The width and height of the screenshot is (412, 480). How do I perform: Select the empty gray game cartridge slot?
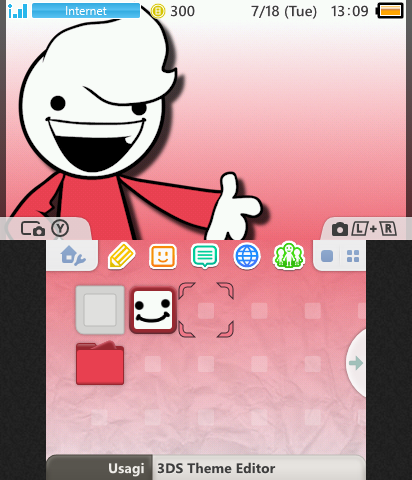[100, 310]
